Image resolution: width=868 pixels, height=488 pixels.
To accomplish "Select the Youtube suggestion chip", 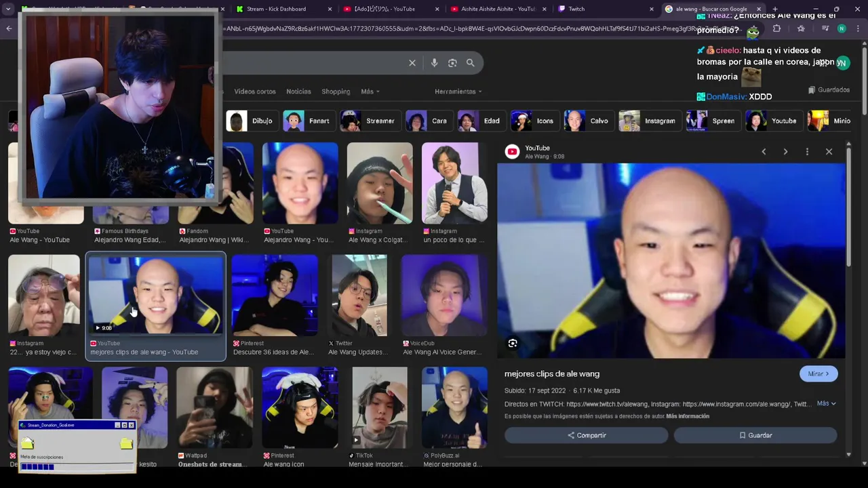I will point(773,121).
